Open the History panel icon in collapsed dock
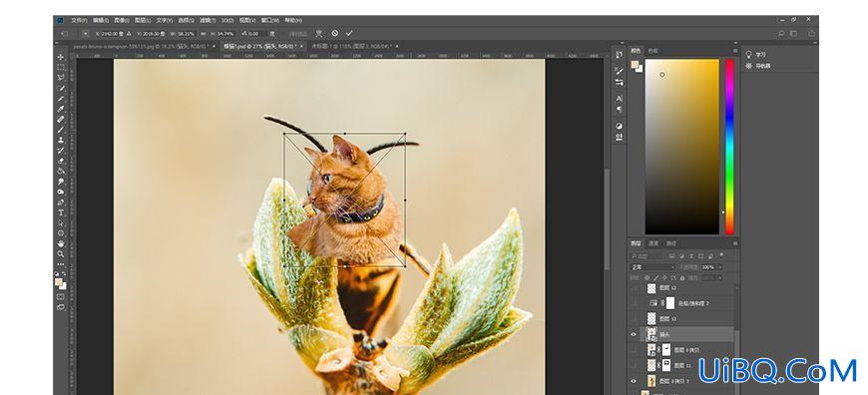The image size is (868, 395). tap(619, 54)
